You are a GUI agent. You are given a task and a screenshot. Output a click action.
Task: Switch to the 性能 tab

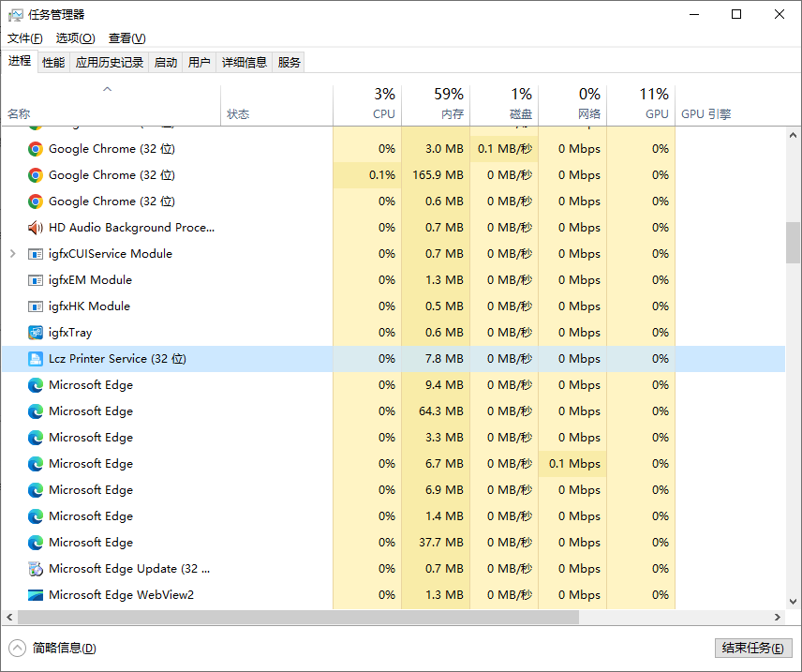click(x=53, y=63)
